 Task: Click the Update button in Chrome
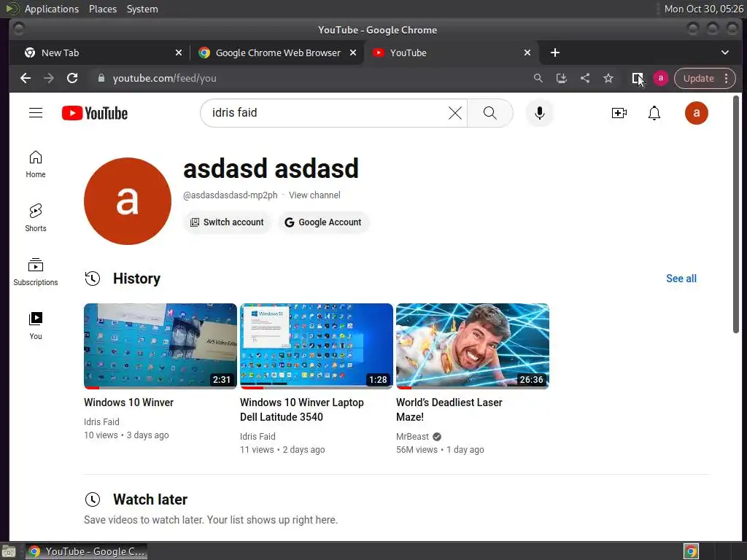pos(698,78)
